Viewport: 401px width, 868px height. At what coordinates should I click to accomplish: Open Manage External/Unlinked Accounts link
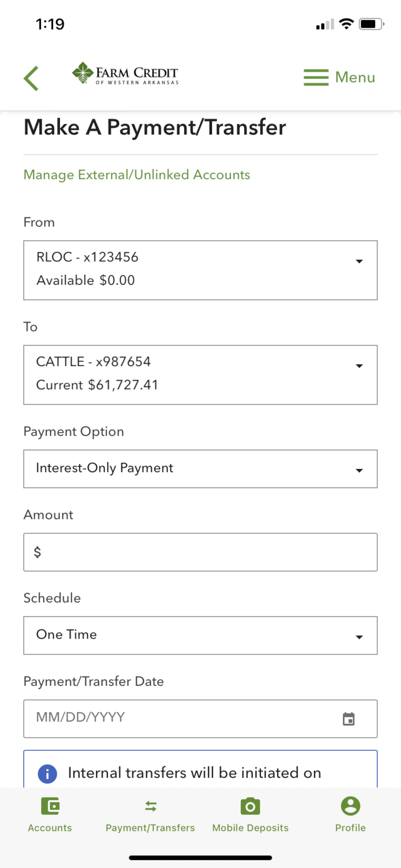click(137, 175)
